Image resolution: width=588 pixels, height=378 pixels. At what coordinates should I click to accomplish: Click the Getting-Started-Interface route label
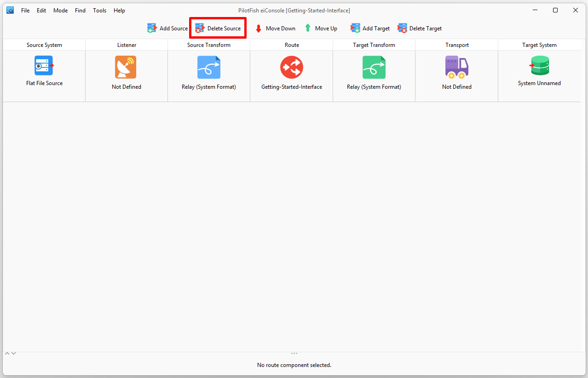tap(292, 87)
